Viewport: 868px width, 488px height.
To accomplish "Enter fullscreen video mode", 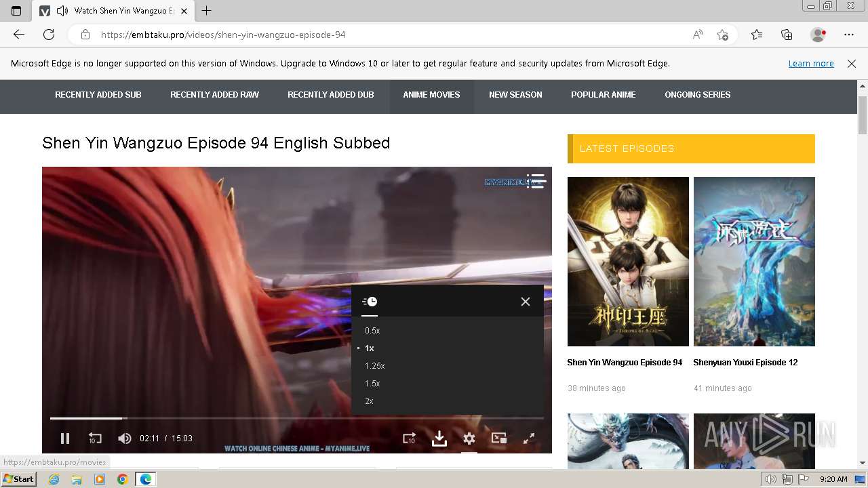I will (x=529, y=439).
